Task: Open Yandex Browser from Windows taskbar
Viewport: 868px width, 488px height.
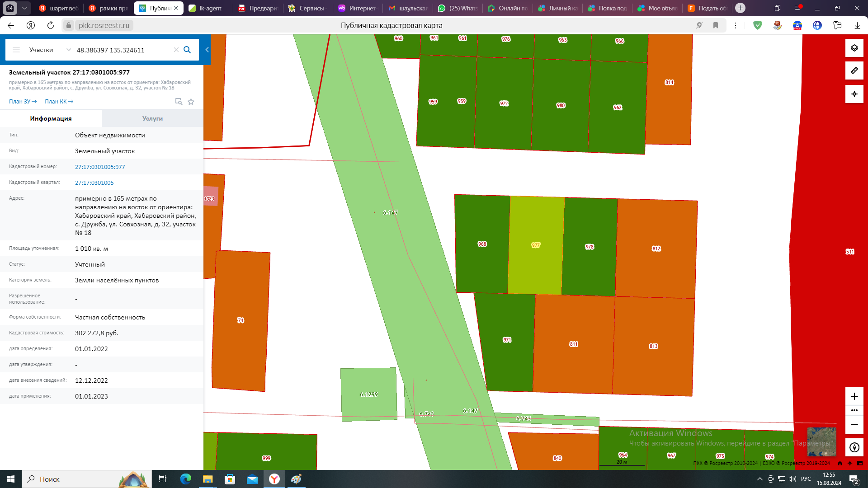Action: pos(274,479)
